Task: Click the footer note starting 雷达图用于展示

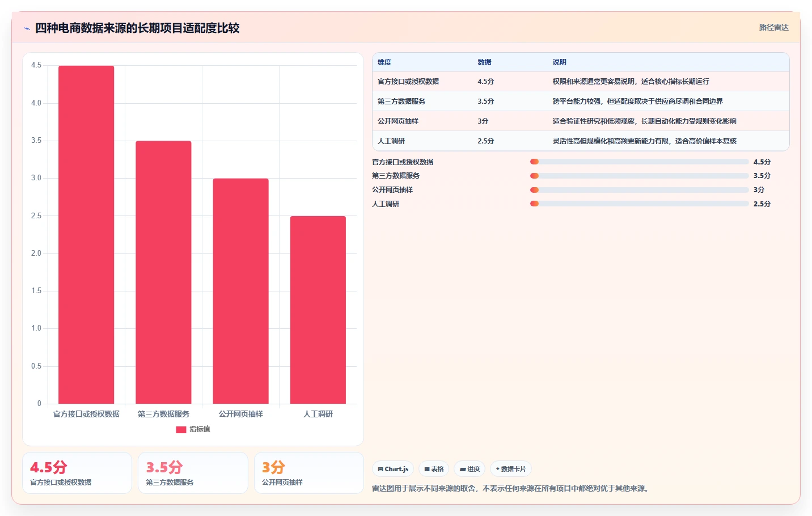Action: tap(512, 488)
